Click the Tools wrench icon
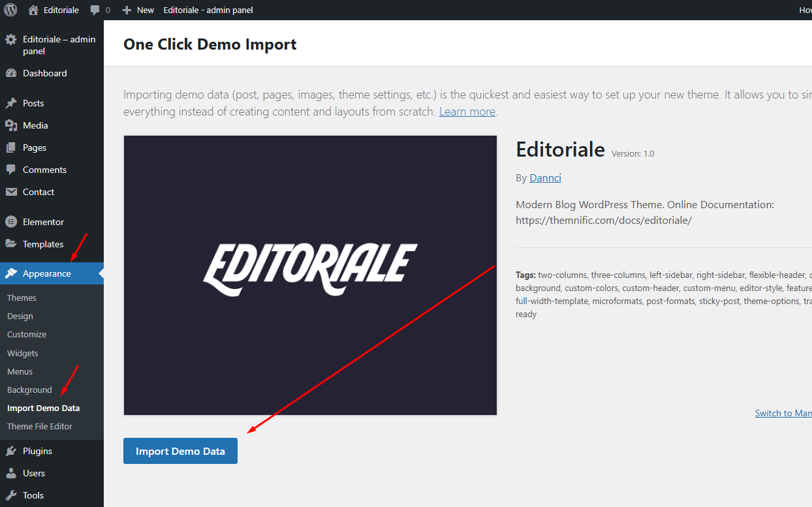The height and width of the screenshot is (507, 812). [11, 495]
